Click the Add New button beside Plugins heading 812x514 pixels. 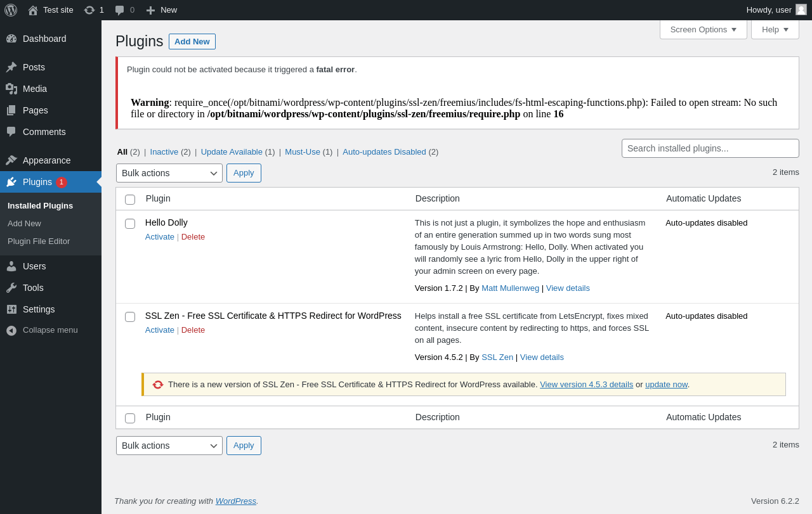coord(192,41)
